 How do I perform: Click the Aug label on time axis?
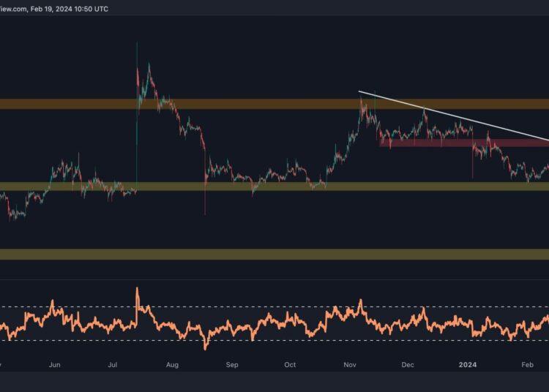[x=172, y=365]
